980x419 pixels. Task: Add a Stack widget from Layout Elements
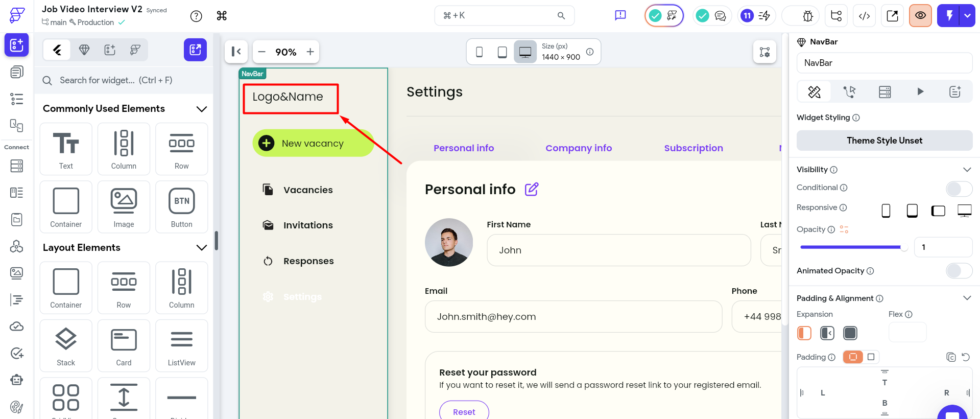(x=66, y=346)
